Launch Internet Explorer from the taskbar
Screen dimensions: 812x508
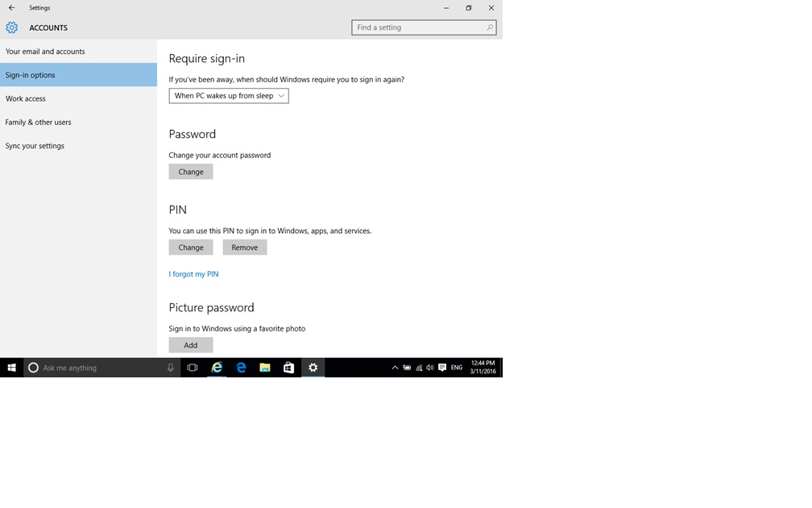coord(217,368)
